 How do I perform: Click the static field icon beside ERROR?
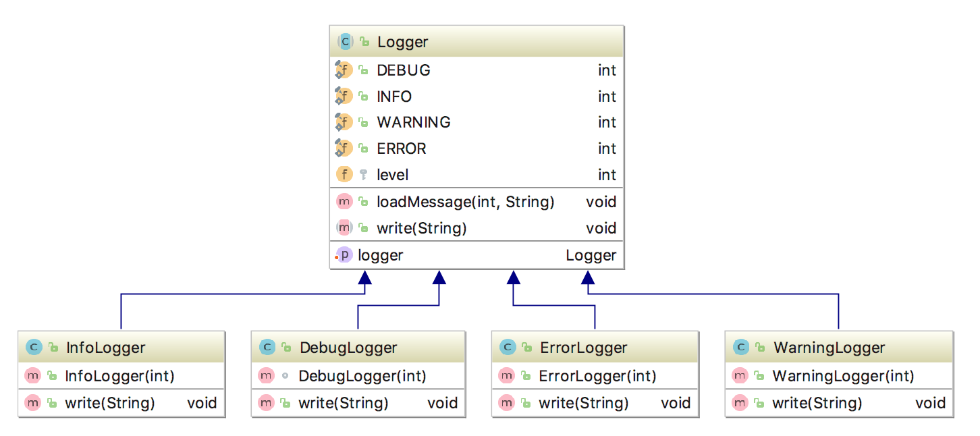344,148
